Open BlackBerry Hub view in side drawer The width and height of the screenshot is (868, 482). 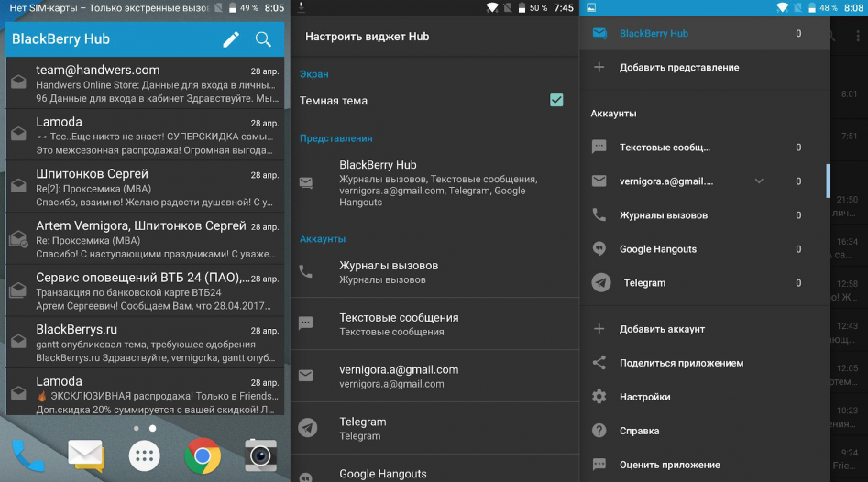[x=704, y=33]
